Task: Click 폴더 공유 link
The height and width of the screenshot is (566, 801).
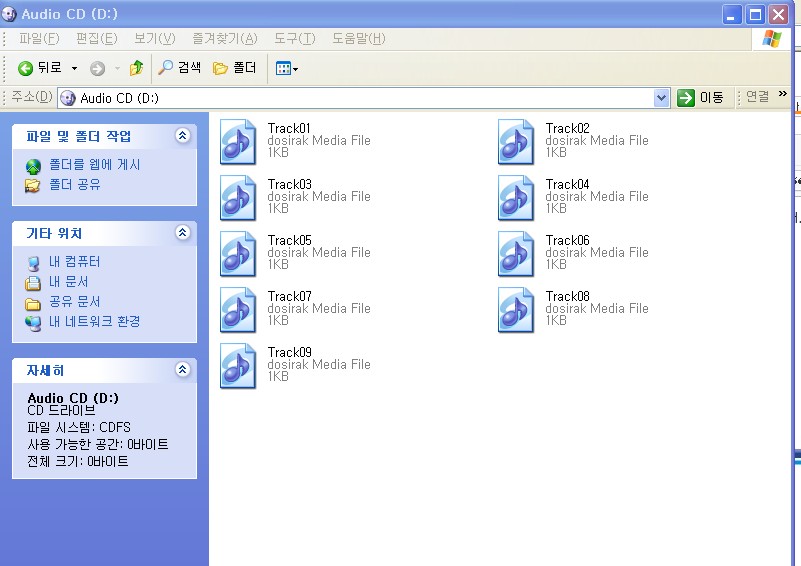Action: click(75, 184)
